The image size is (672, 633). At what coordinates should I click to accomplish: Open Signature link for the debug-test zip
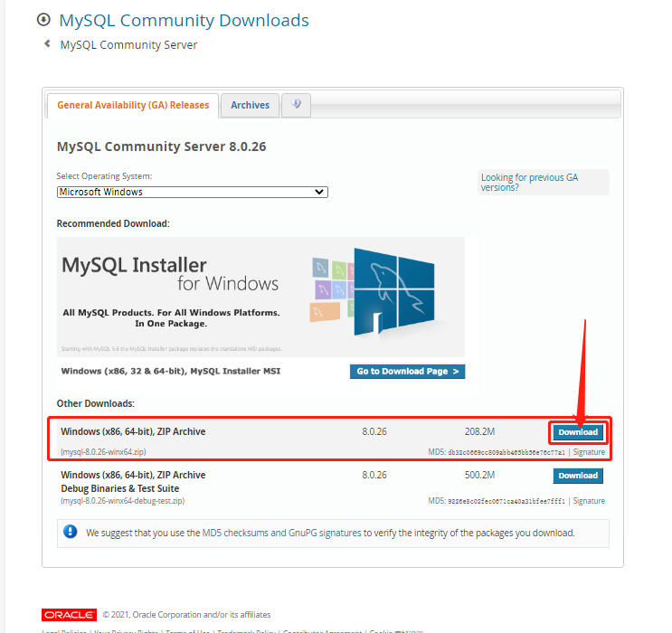[x=589, y=501]
